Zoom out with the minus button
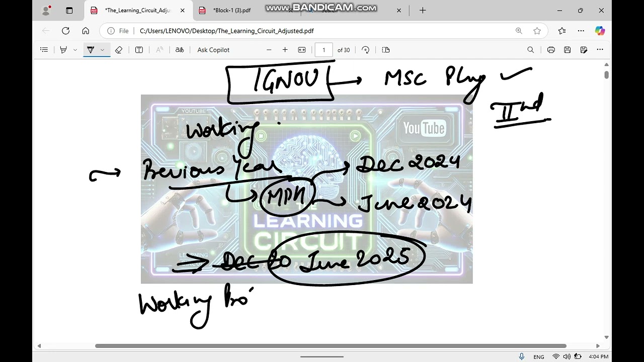Viewport: 644px width, 362px height. pos(269,50)
